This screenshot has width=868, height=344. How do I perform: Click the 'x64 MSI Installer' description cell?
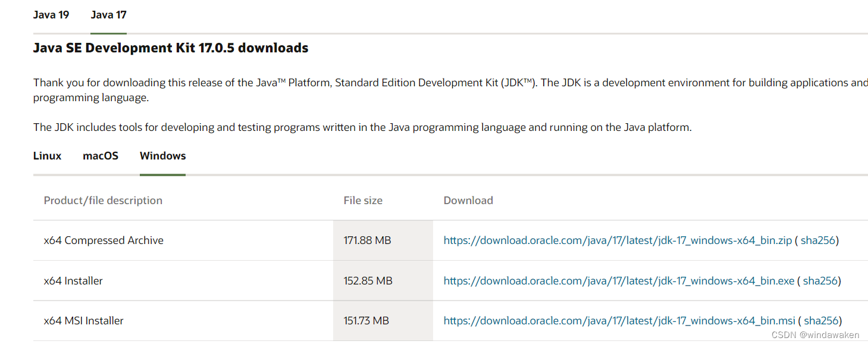(x=183, y=321)
